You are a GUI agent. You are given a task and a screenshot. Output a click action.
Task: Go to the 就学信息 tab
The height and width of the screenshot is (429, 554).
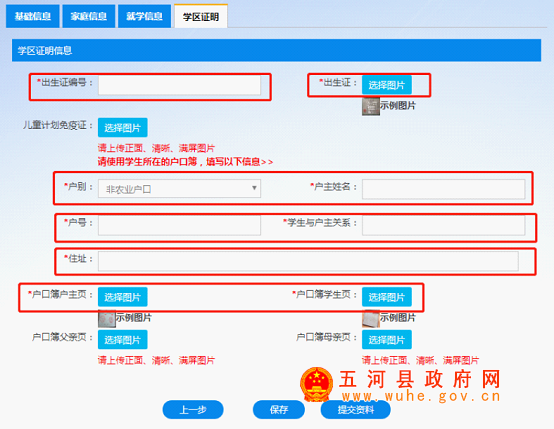click(x=144, y=16)
